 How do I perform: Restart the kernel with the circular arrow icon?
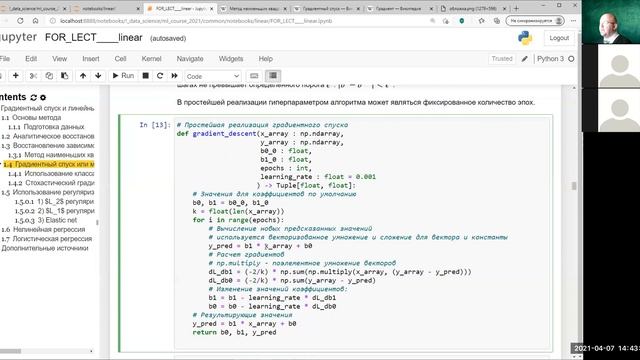click(160, 76)
